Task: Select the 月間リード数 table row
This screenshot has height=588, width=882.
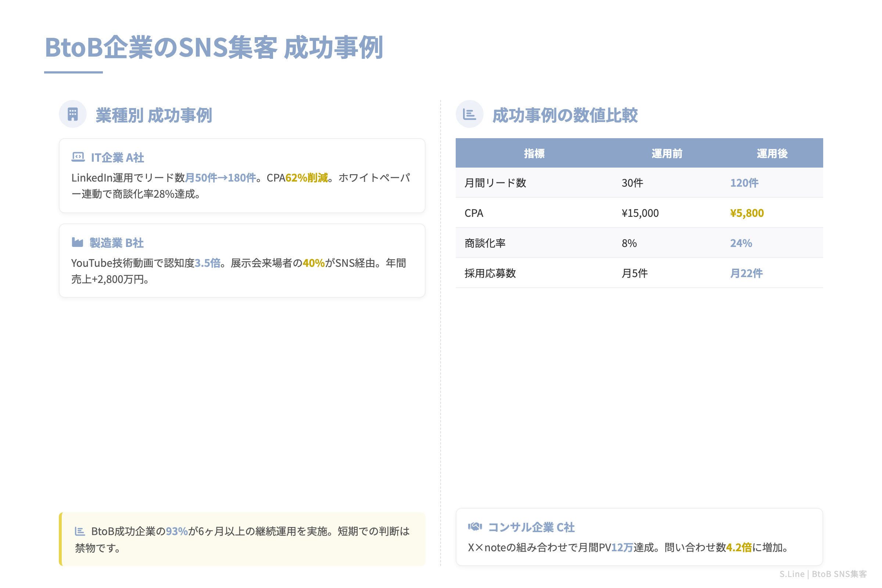Action: (638, 183)
